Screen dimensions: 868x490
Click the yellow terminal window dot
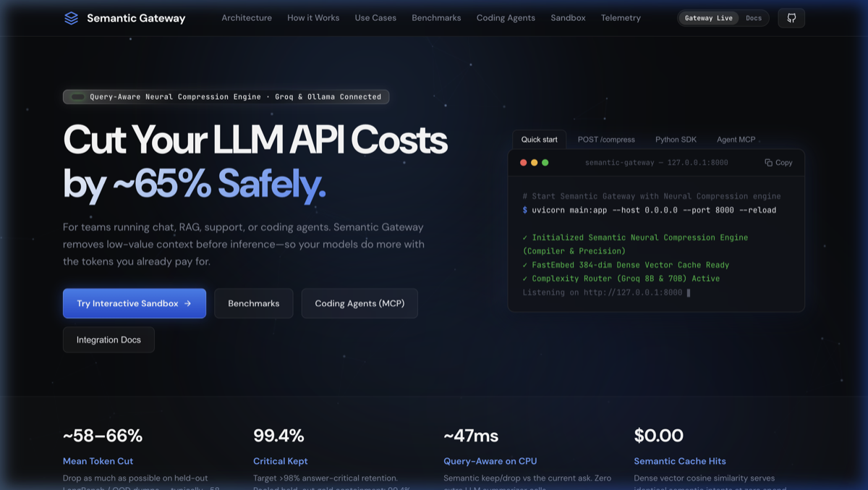pyautogui.click(x=534, y=163)
